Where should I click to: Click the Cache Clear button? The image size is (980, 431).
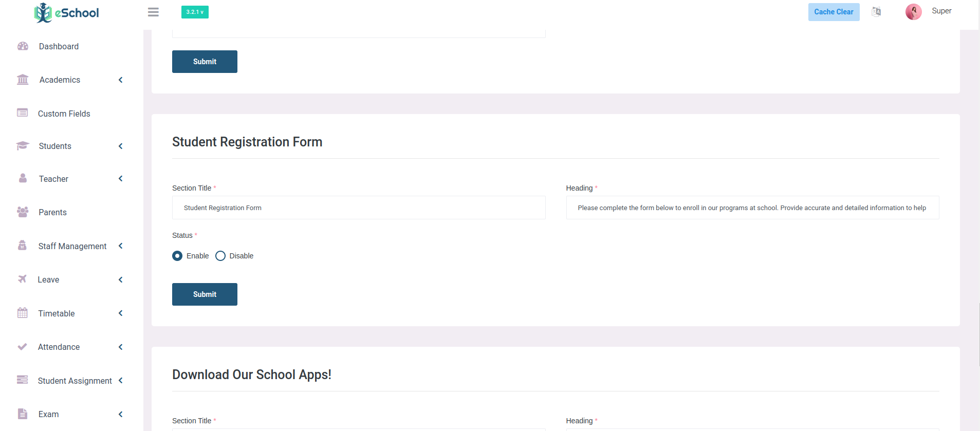pos(834,12)
